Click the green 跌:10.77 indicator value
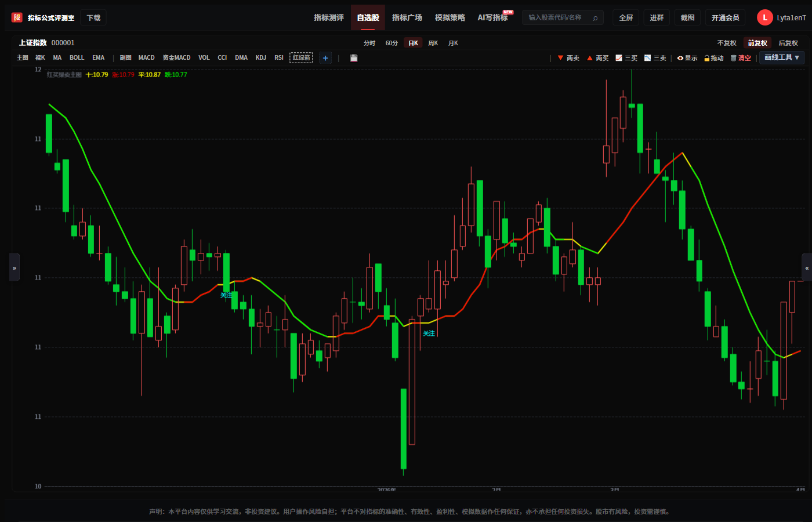This screenshot has height=522, width=812. [176, 75]
